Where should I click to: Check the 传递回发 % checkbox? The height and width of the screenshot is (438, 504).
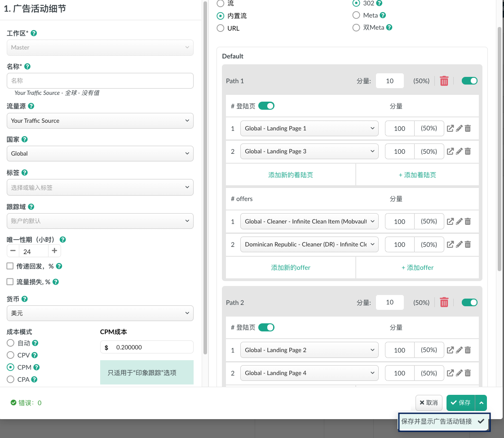(10, 266)
